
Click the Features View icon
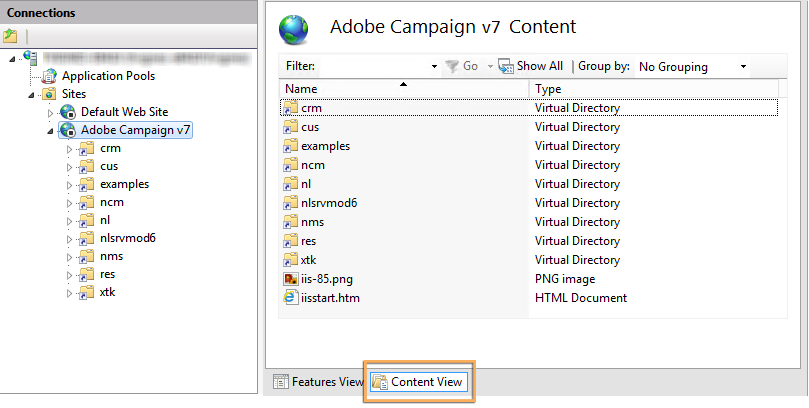pos(281,382)
